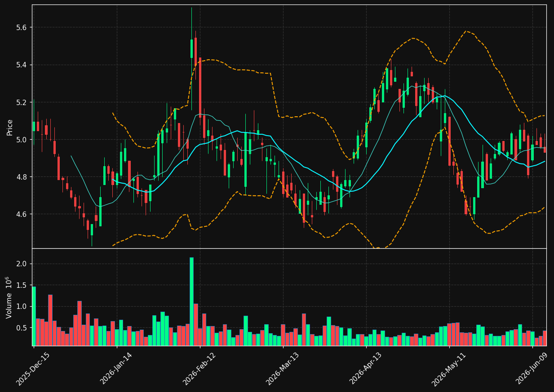The height and width of the screenshot is (392, 554).
Task: Click the 2025-Dec-15 date label
Action: (x=33, y=369)
